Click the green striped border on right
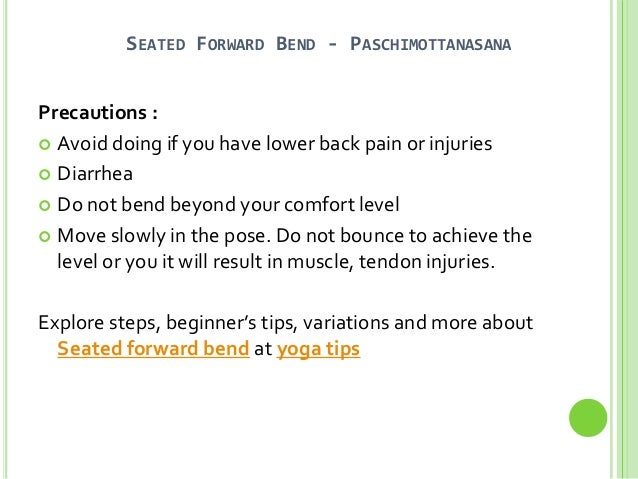638x479 pixels. pyautogui.click(x=624, y=239)
